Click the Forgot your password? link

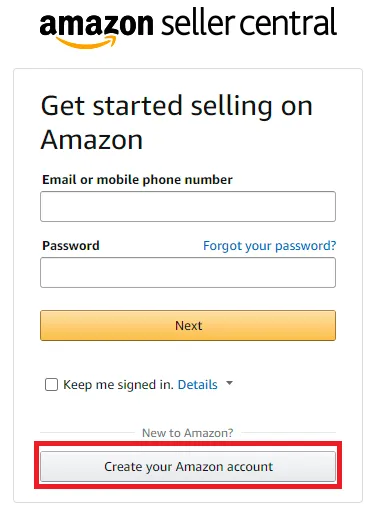click(270, 246)
